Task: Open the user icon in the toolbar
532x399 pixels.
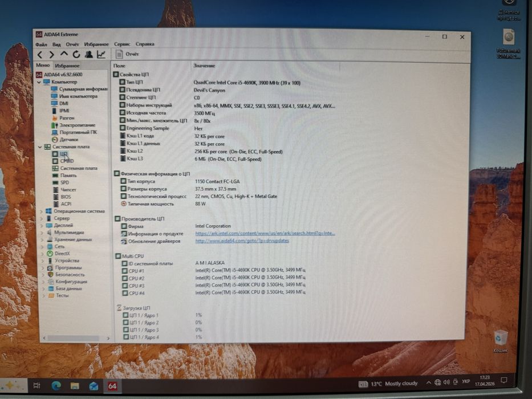Action: click(89, 54)
